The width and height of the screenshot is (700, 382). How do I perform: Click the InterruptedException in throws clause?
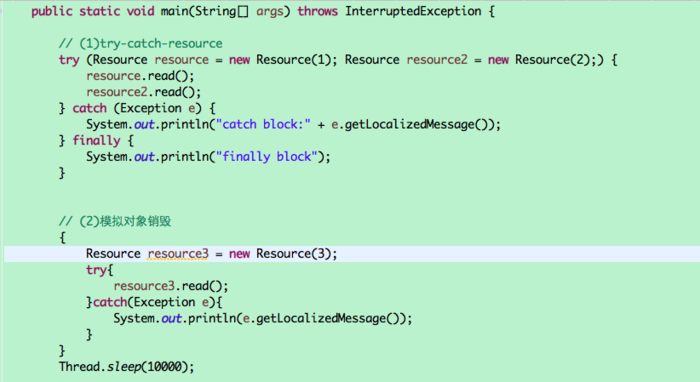pyautogui.click(x=413, y=11)
